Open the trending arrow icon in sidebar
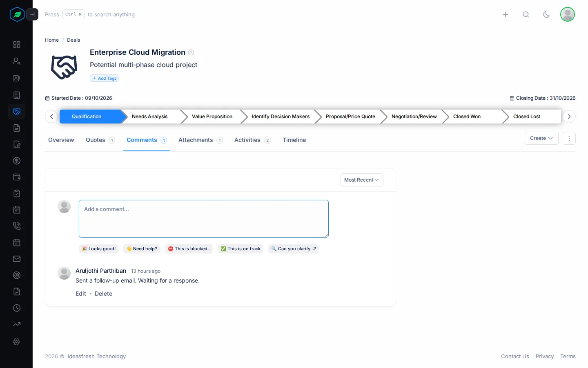 (x=17, y=324)
